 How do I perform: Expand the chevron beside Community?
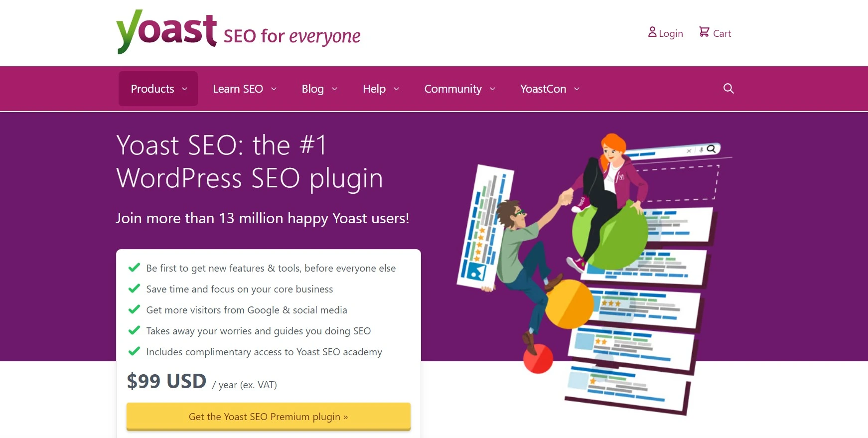click(492, 89)
